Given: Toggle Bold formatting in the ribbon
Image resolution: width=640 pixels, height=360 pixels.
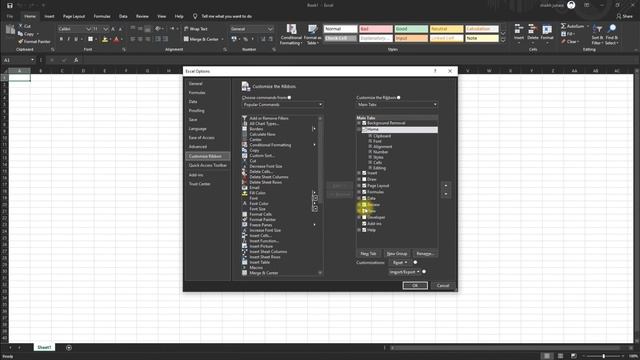Looking at the screenshot, I should pos(61,39).
